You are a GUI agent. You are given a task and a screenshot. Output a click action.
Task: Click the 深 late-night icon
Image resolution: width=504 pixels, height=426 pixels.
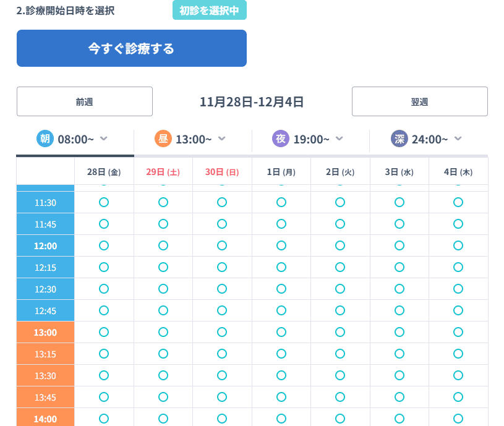point(399,139)
